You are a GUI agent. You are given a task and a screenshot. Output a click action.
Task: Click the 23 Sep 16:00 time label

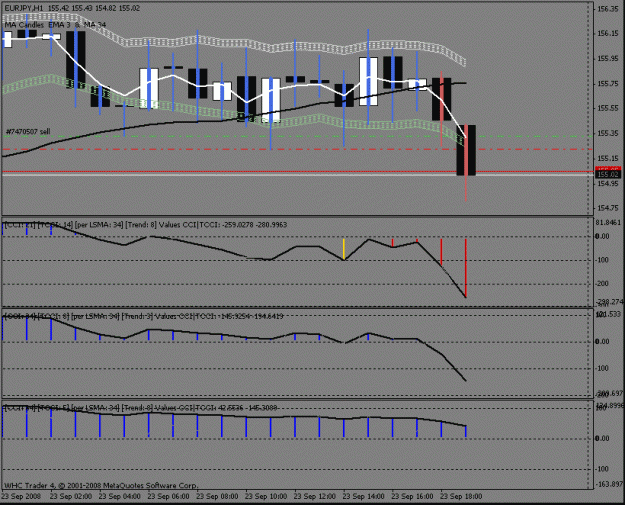(413, 496)
